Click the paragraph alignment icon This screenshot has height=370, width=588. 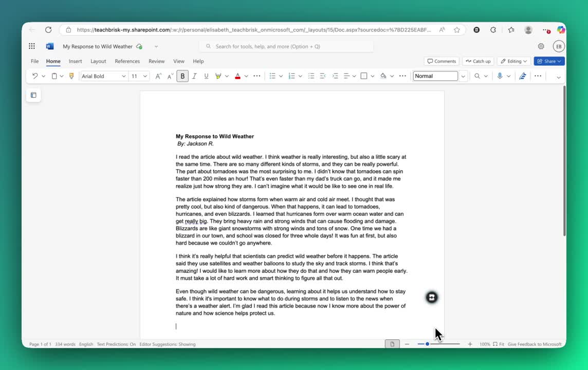[346, 76]
